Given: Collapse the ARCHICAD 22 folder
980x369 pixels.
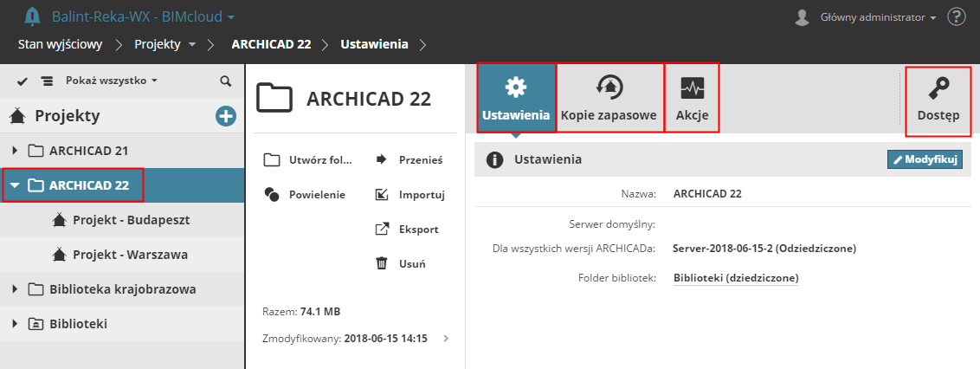Looking at the screenshot, I should tap(16, 185).
